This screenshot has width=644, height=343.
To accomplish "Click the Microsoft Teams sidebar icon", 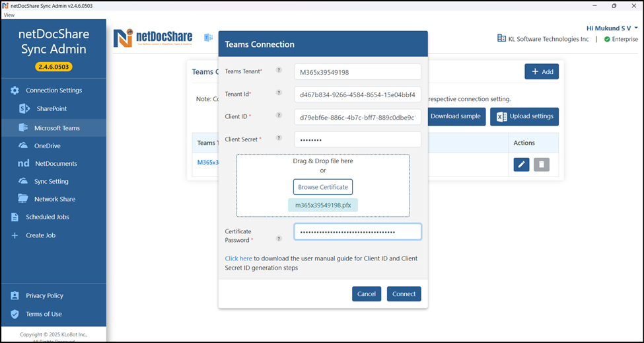I will (x=23, y=128).
